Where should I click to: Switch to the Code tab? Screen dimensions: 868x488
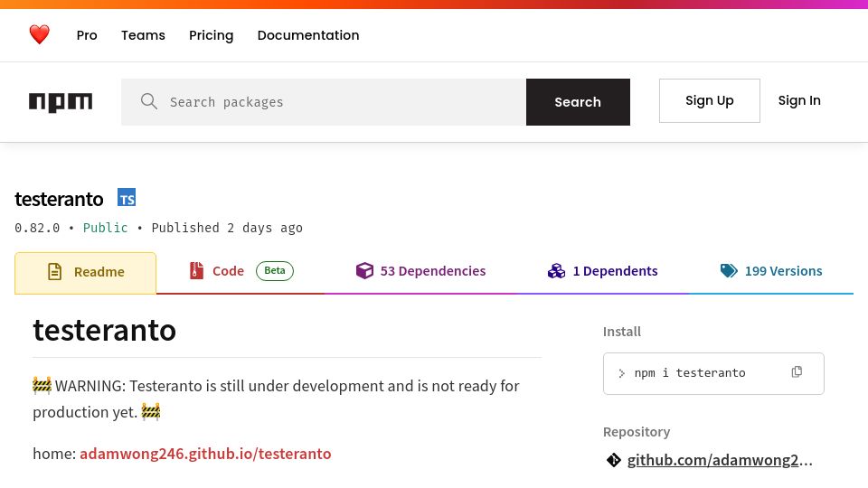click(241, 271)
